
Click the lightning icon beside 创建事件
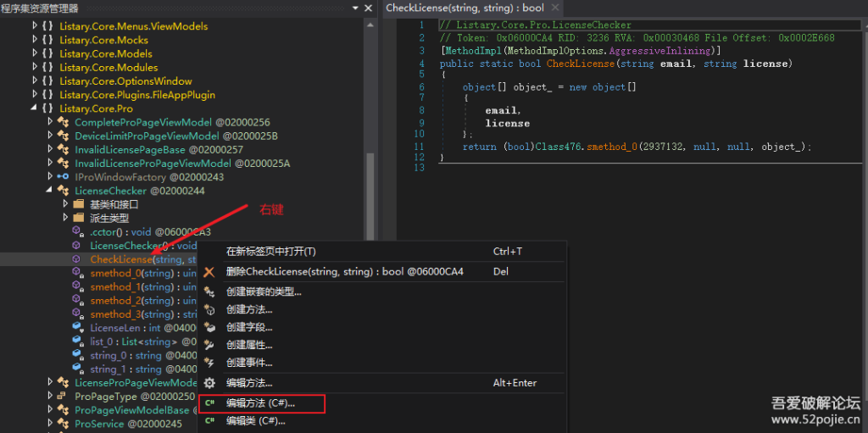click(x=209, y=363)
